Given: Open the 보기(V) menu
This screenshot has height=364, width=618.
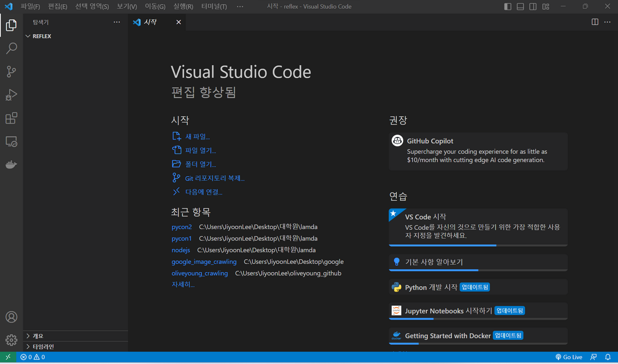Looking at the screenshot, I should pyautogui.click(x=127, y=7).
